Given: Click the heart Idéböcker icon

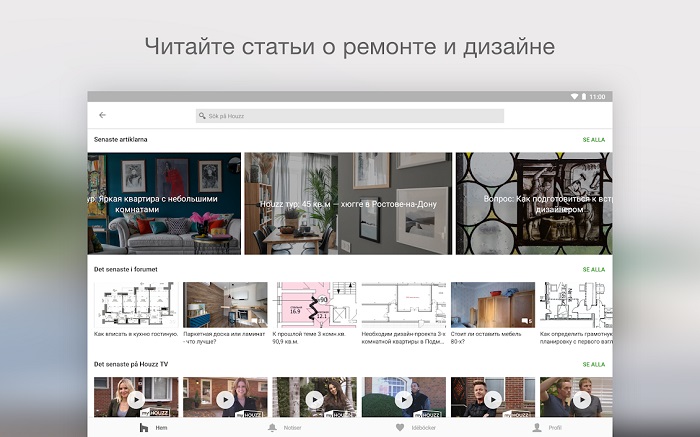Looking at the screenshot, I should (400, 427).
